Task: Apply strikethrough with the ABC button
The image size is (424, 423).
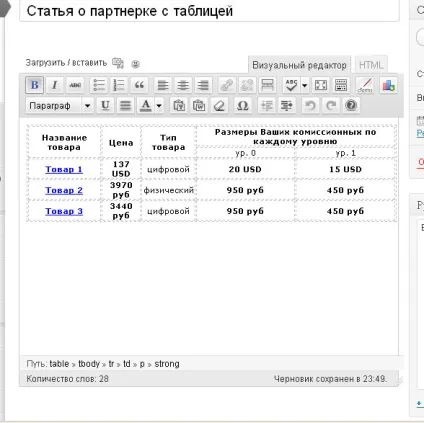Action: tap(75, 85)
